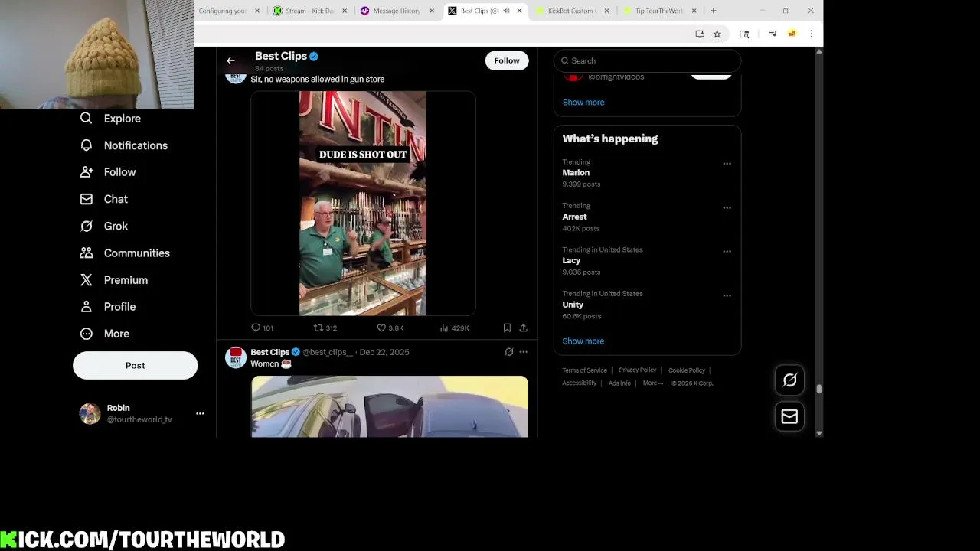Bookmark this page with the star icon

click(717, 34)
